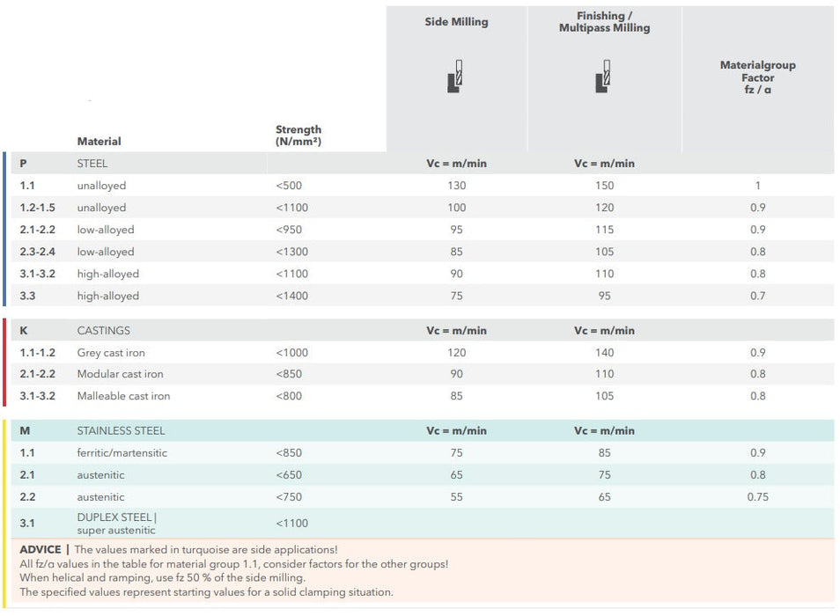Select the M STAINLESS STEEL group label
Image resolution: width=840 pixels, height=616 pixels.
(x=121, y=431)
